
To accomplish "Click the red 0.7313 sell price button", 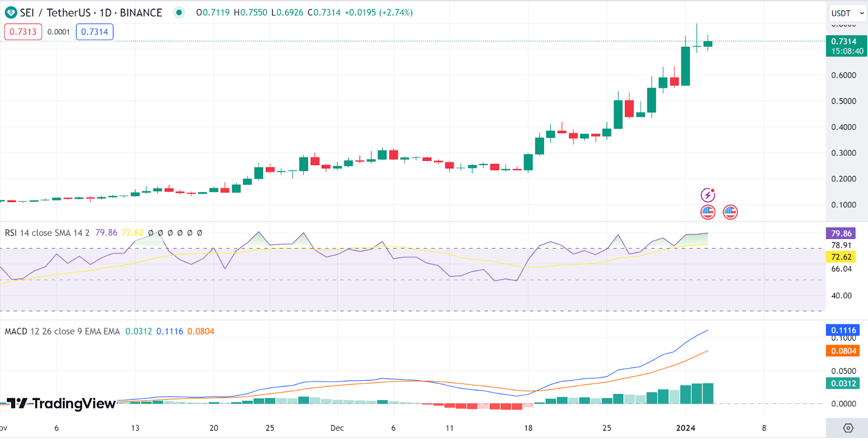I will [23, 32].
